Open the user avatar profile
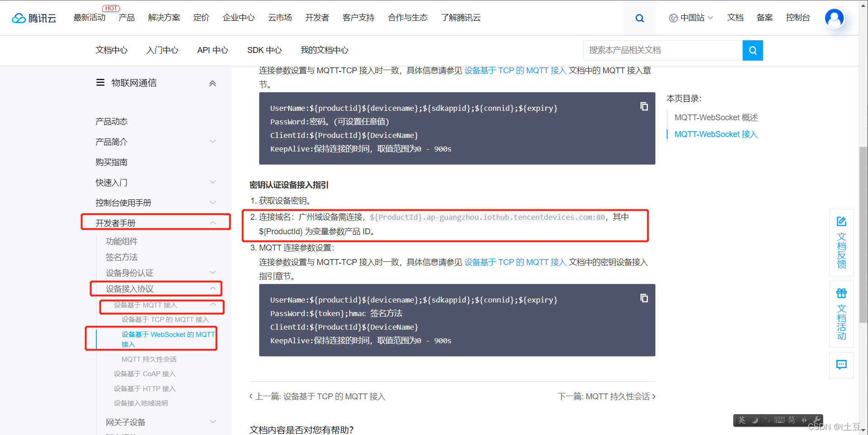The image size is (868, 435). coord(834,18)
